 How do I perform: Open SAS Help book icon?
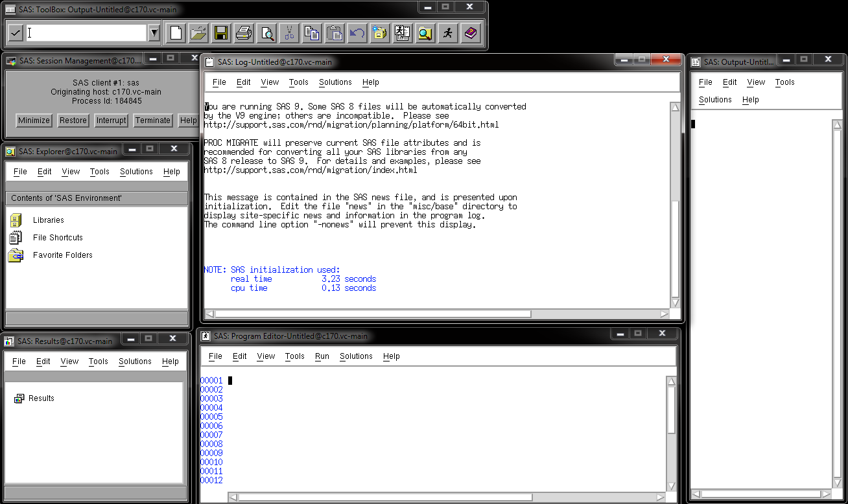click(x=470, y=33)
